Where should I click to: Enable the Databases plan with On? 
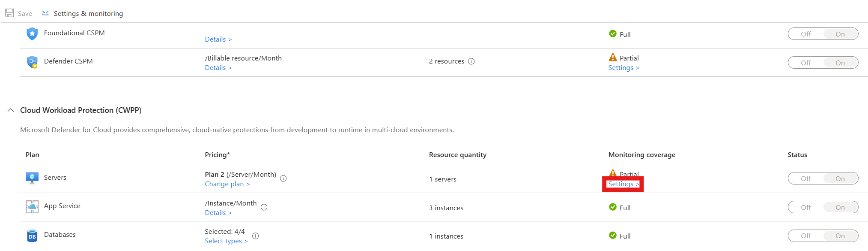pos(840,236)
